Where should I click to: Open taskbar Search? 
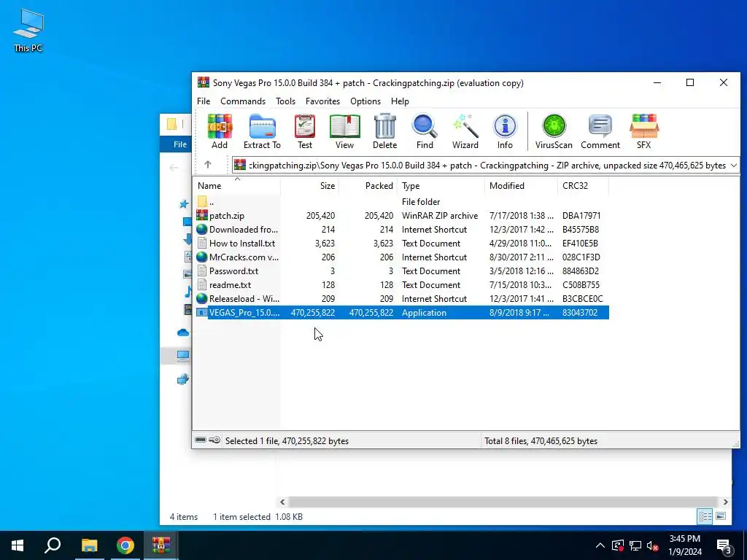click(x=53, y=545)
